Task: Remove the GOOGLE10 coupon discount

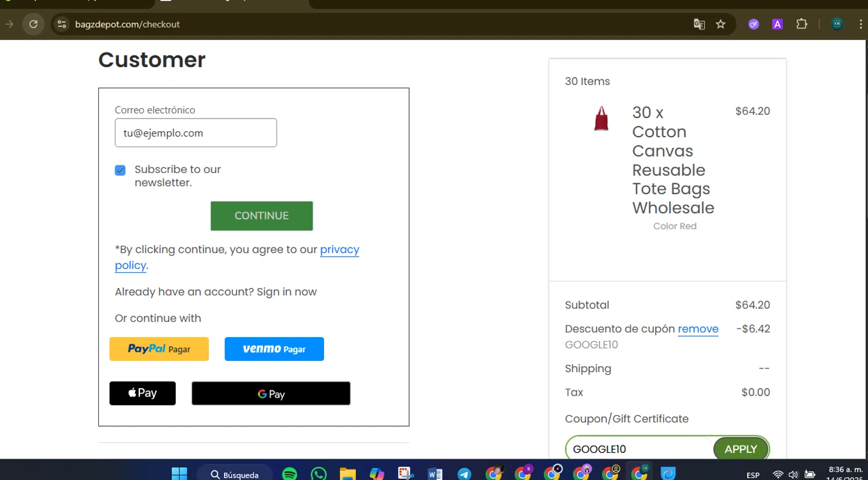Action: pos(698,329)
